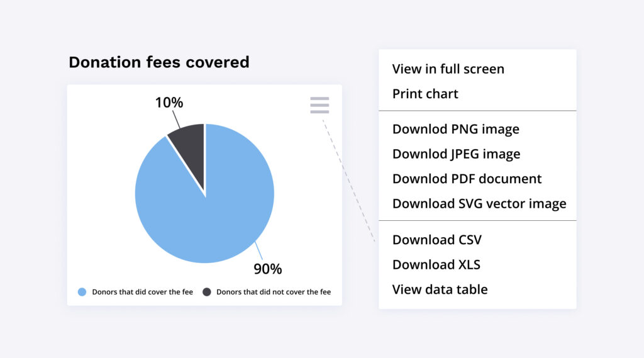
Task: Choose Download PDF document
Action: click(467, 179)
